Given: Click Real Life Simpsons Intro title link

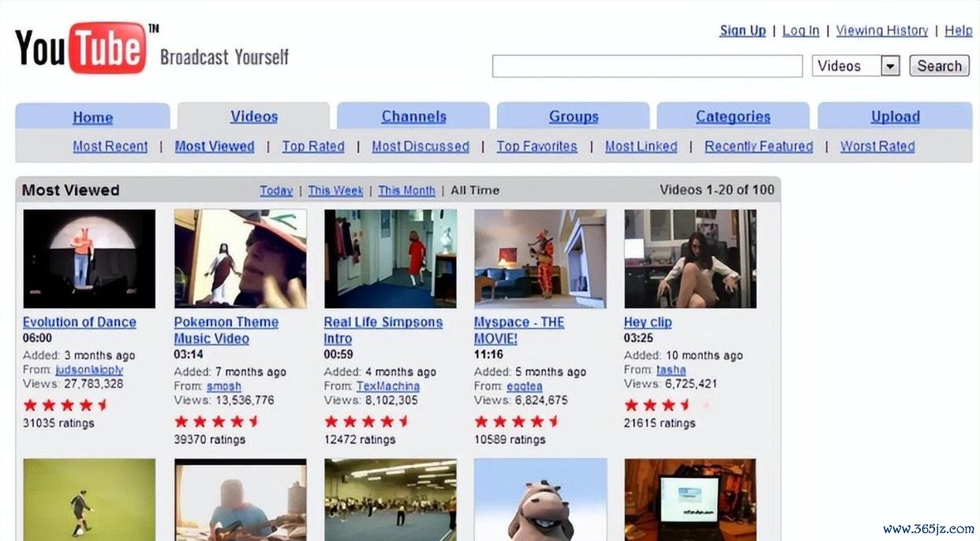Looking at the screenshot, I should pyautogui.click(x=383, y=330).
